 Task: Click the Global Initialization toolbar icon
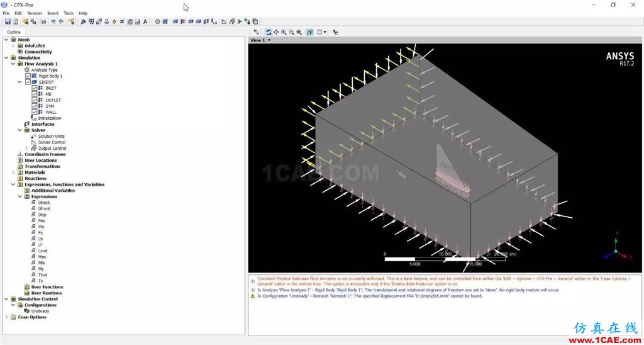click(x=214, y=21)
